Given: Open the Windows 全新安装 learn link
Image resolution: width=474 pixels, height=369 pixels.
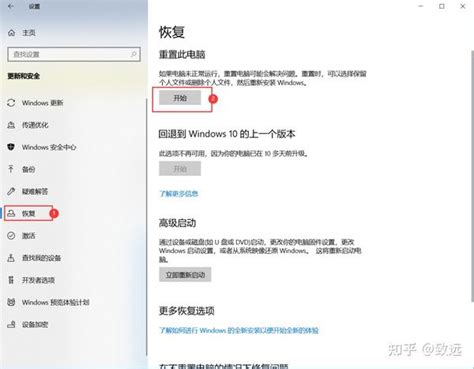Looking at the screenshot, I should point(239,330).
